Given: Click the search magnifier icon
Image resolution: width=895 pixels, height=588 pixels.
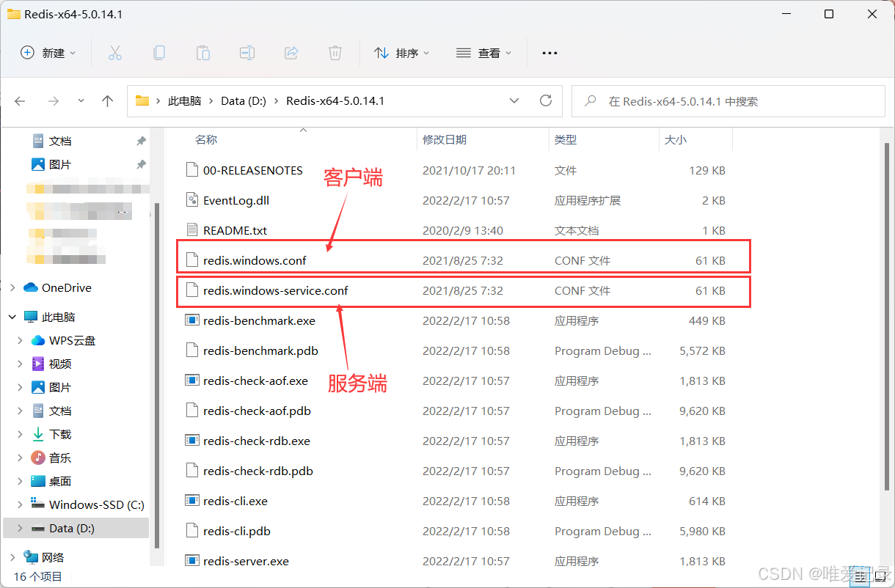Looking at the screenshot, I should pos(590,101).
